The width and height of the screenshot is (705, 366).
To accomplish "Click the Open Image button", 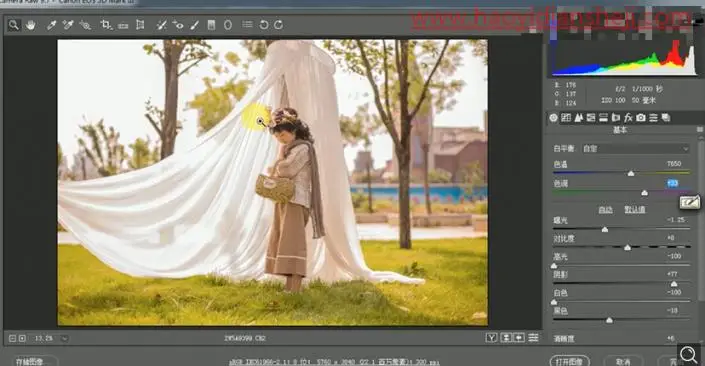I will (x=570, y=361).
